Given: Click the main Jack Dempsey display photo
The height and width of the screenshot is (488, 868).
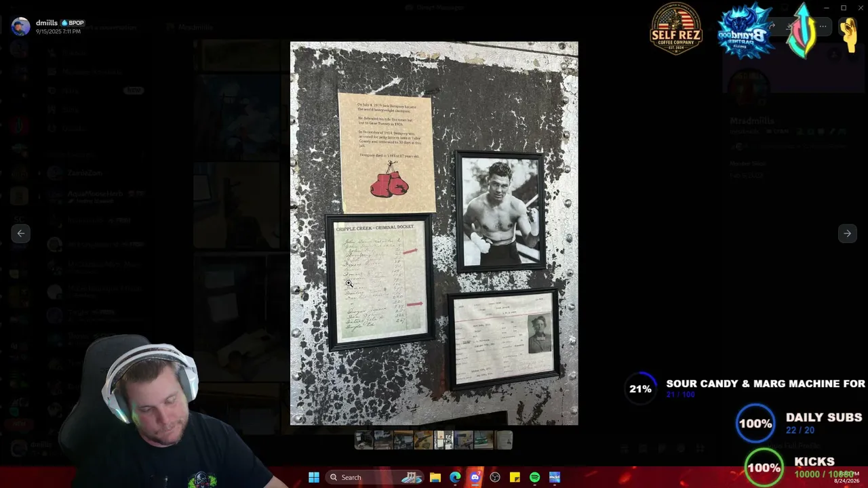Looking at the screenshot, I should tap(434, 233).
